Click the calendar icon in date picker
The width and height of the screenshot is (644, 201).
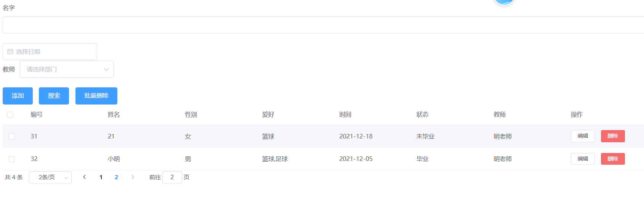click(10, 52)
